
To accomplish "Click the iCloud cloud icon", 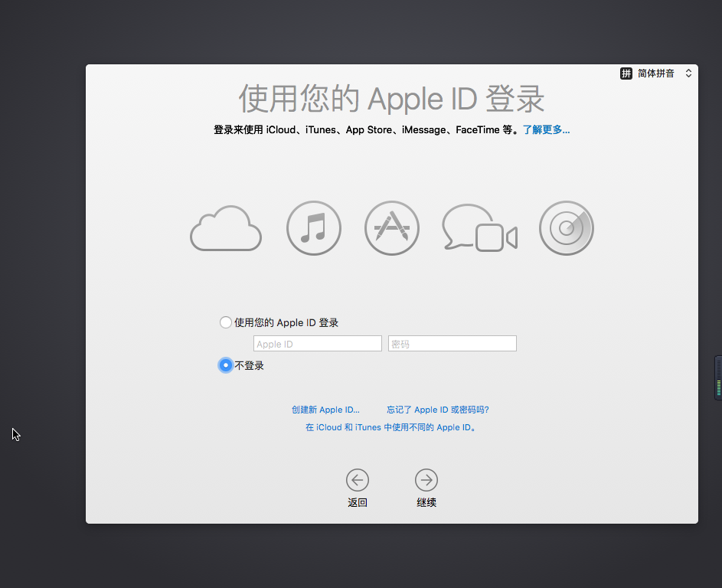I will [226, 228].
